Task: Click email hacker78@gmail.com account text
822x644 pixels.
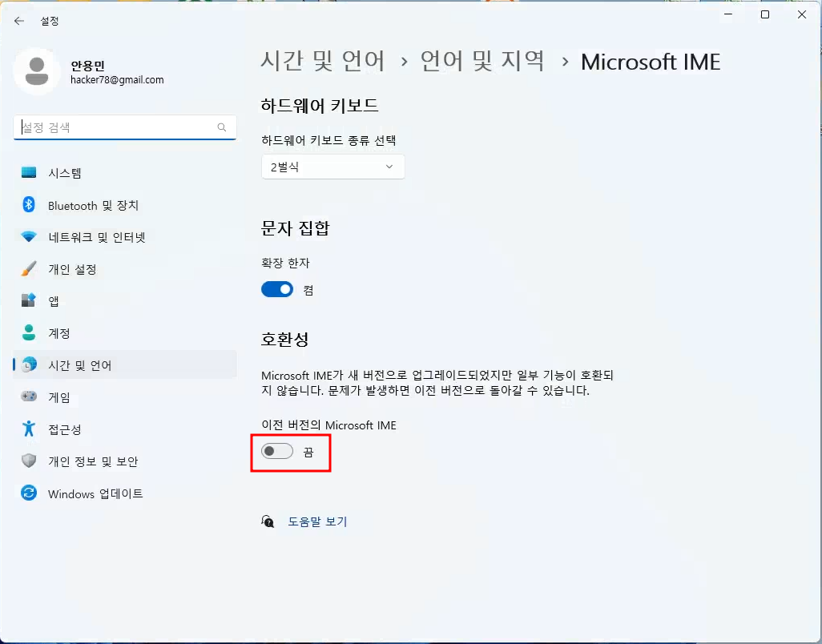Action: click(x=117, y=79)
